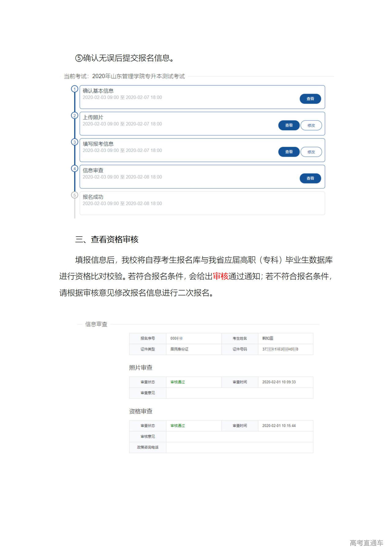Click the 三、查看资格审核 heading

point(107,240)
